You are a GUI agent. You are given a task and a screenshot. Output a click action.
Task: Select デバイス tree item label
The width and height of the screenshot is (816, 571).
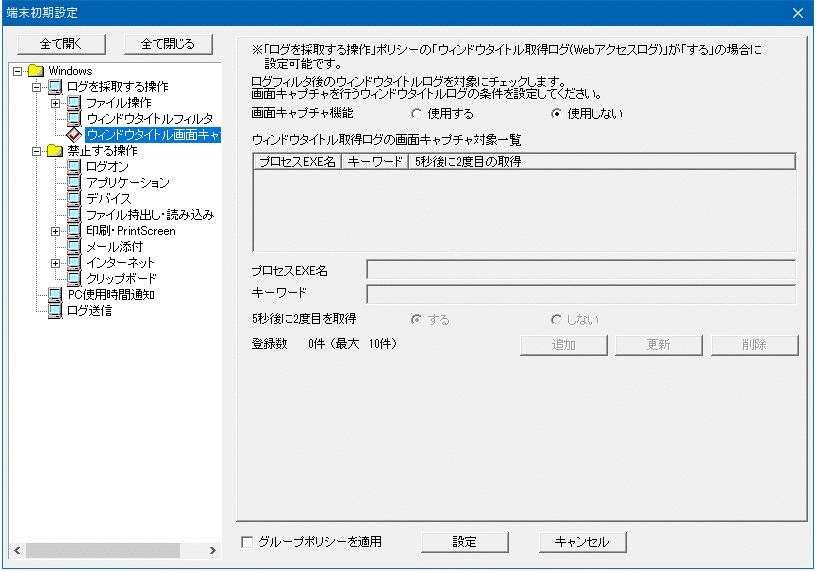point(109,198)
